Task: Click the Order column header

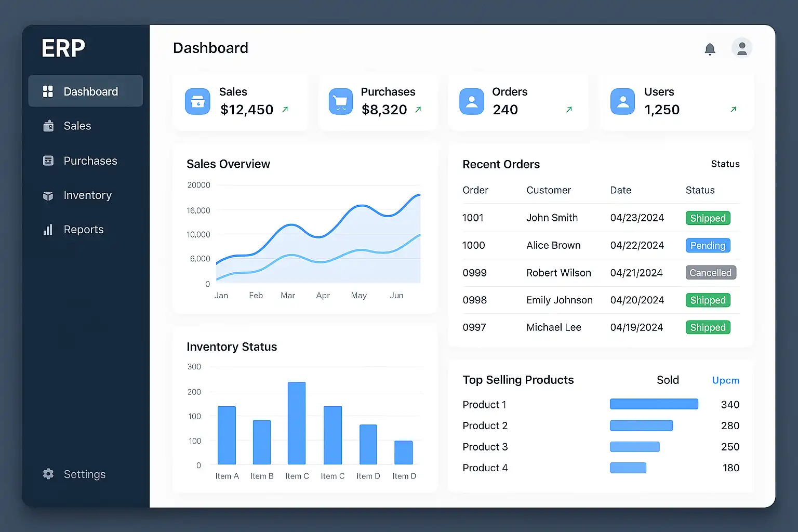Action: pos(475,190)
